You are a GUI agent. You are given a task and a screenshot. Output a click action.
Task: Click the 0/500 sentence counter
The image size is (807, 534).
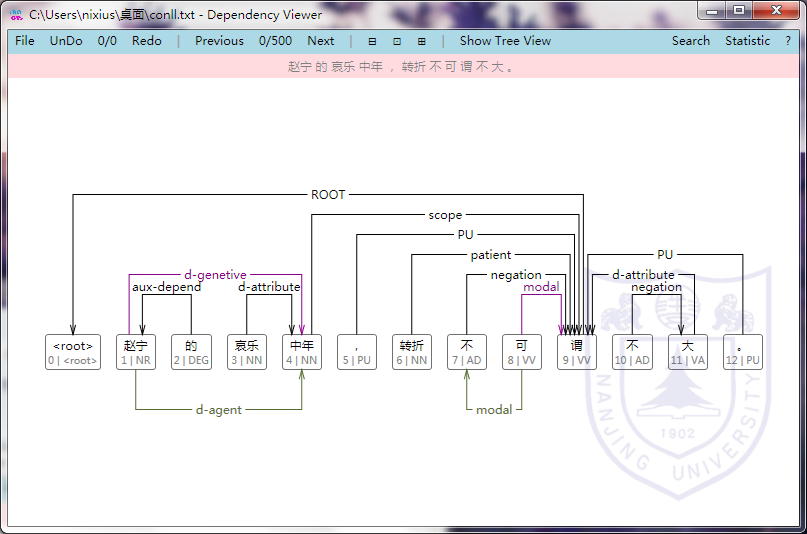275,41
